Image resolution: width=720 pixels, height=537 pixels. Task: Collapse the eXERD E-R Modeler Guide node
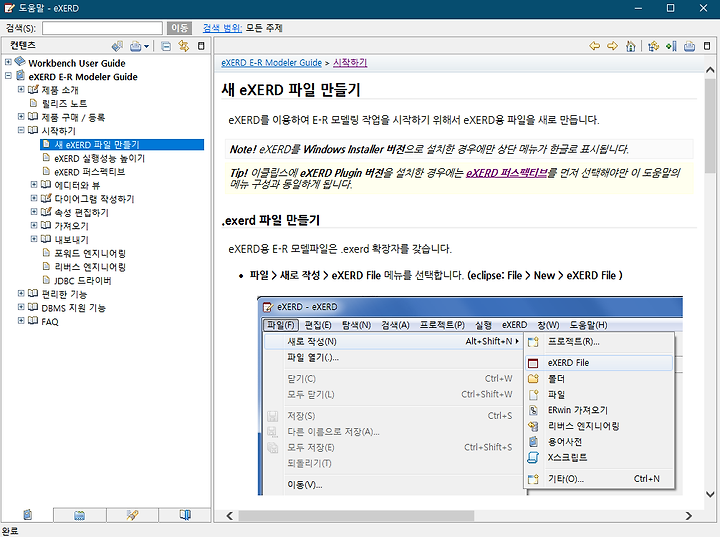8,75
